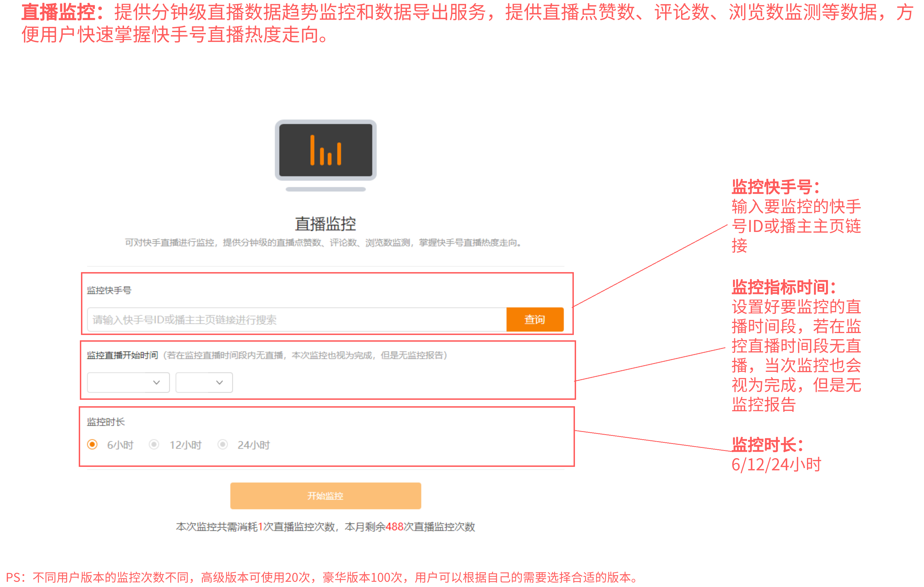
Task: Click the 监控时长 section label
Action: (x=106, y=422)
